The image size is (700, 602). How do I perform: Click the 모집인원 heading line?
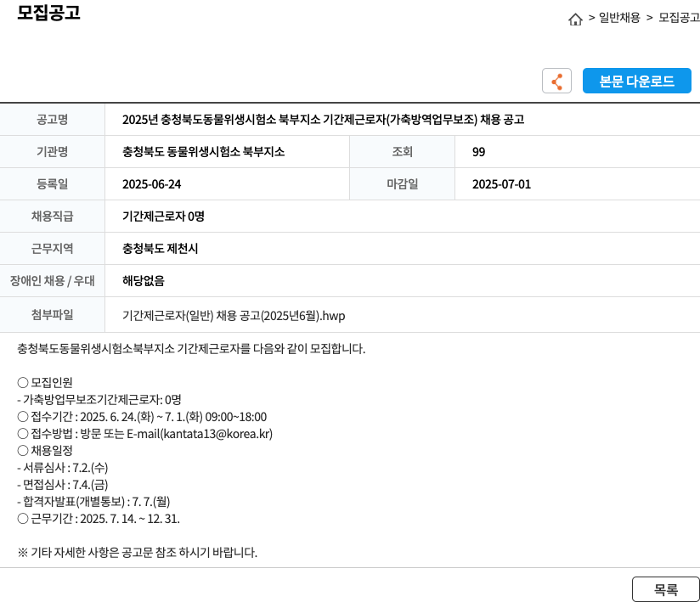[x=45, y=382]
